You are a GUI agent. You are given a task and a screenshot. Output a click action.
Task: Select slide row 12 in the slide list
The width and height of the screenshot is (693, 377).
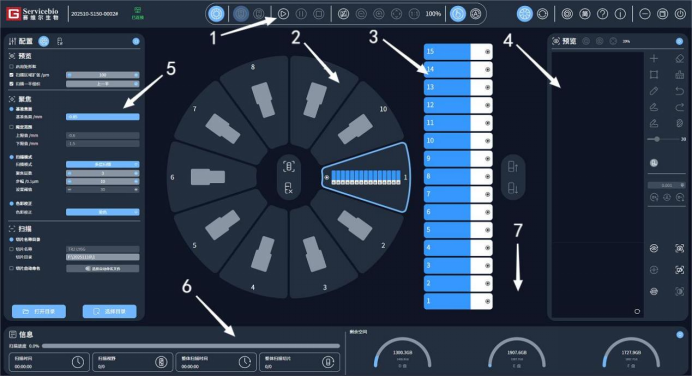click(x=458, y=105)
